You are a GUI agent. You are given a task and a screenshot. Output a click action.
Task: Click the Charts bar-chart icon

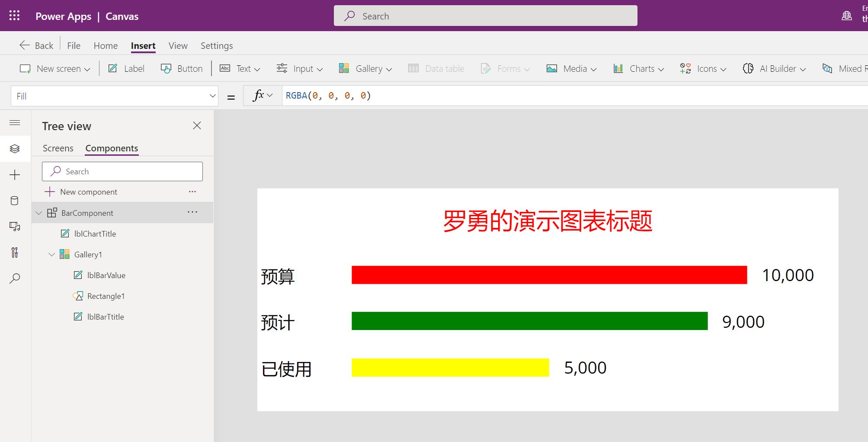point(618,68)
